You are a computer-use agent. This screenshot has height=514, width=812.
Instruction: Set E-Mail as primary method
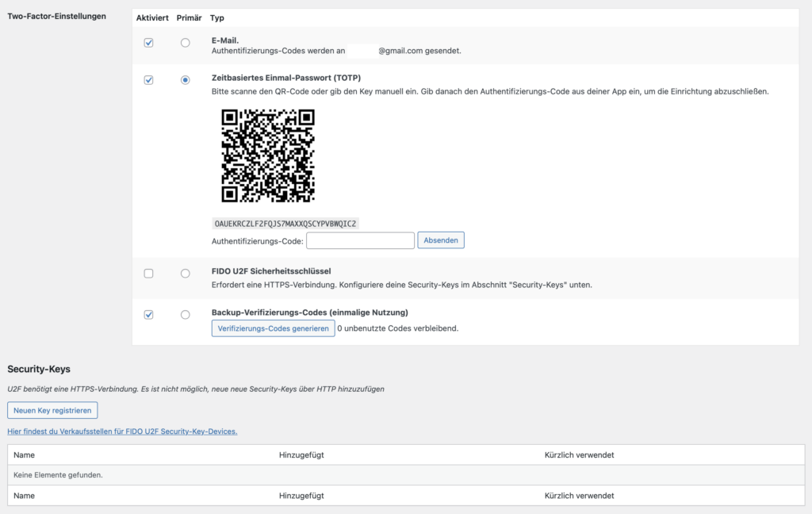pos(185,43)
